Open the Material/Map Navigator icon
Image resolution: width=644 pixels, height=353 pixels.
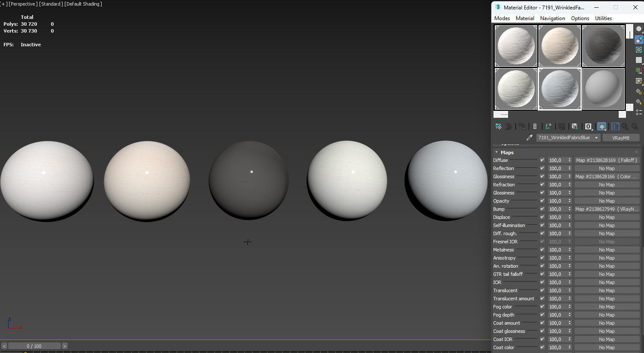(639, 112)
